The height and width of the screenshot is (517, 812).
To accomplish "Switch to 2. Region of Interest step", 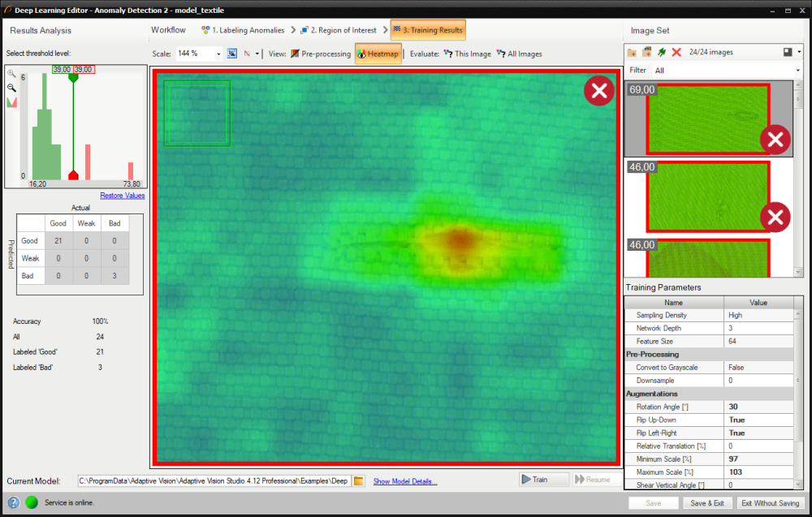I will [338, 30].
